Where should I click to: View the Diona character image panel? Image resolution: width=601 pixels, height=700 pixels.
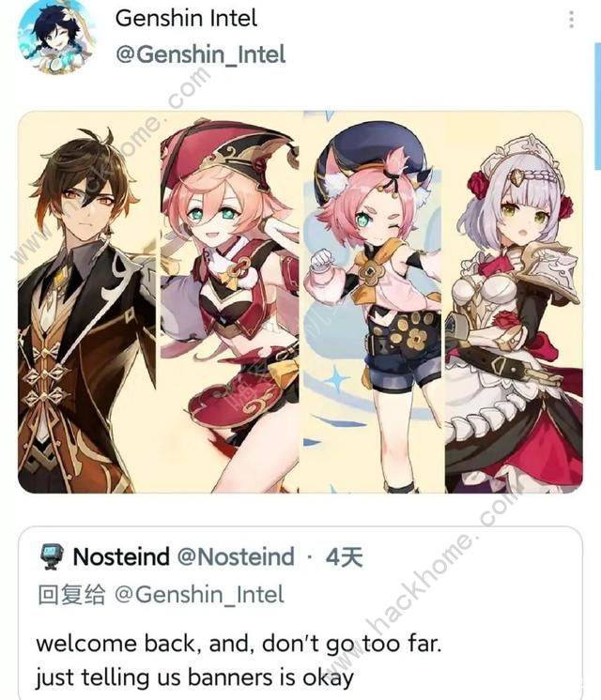point(372,302)
